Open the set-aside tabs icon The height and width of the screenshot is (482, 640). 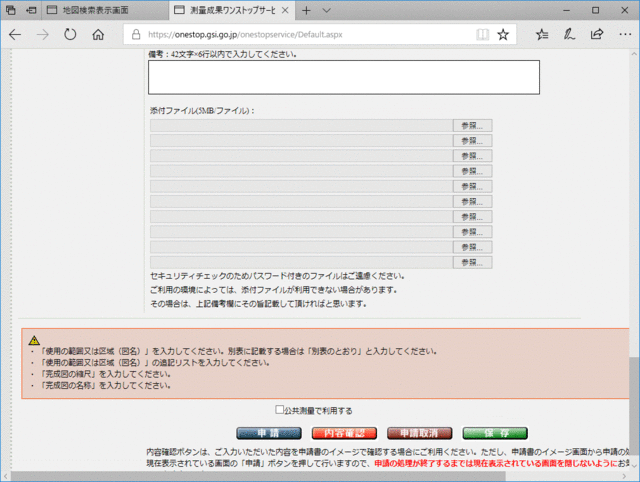pyautogui.click(x=11, y=10)
